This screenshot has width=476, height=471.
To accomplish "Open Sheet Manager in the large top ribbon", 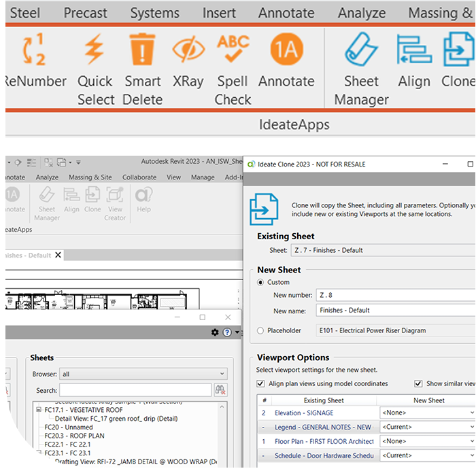I will 361,70.
